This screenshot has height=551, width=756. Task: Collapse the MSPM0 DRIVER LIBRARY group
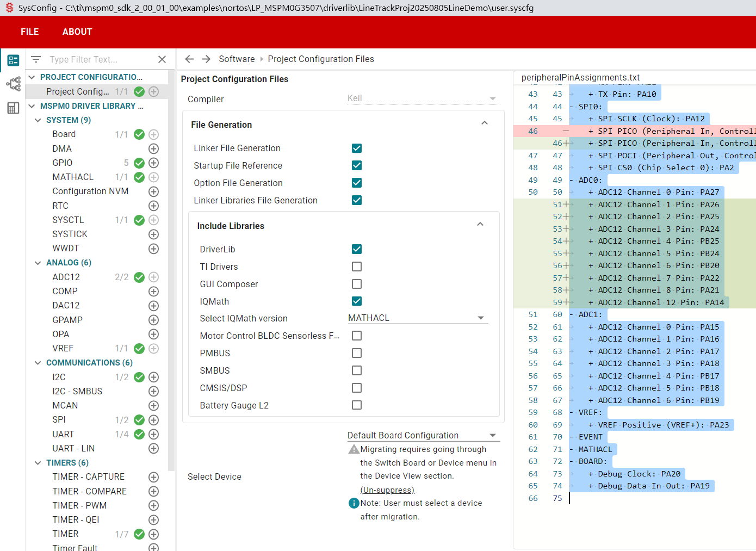32,106
